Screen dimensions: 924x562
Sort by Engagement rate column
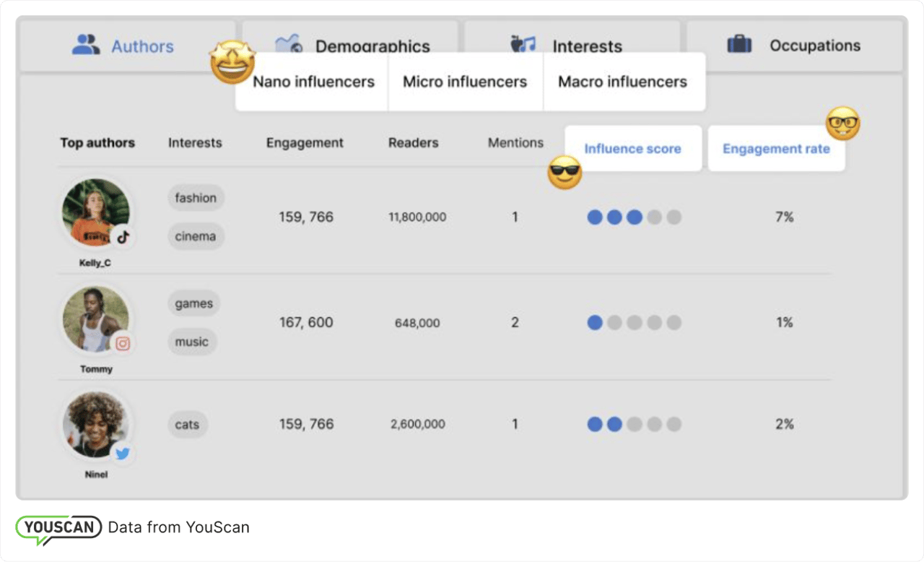coord(776,149)
